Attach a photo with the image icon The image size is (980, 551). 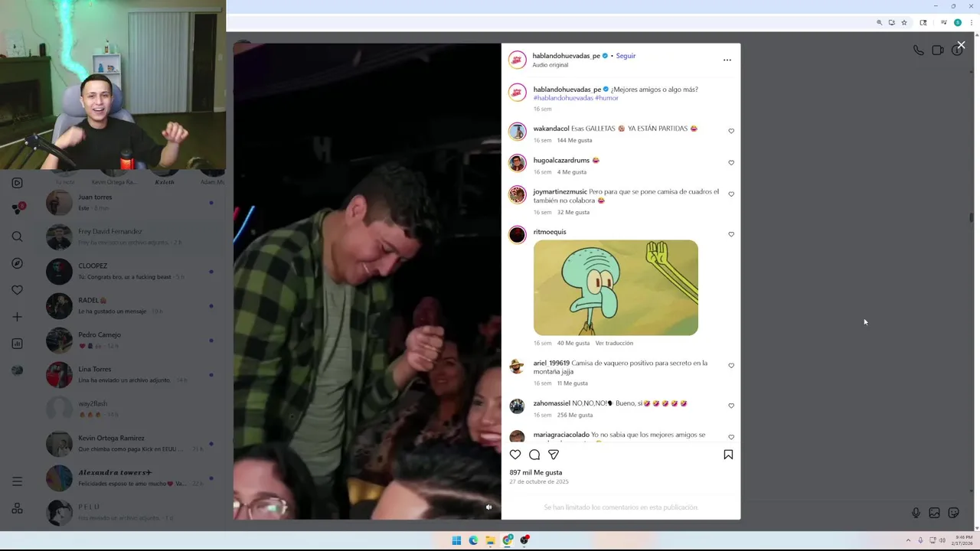point(934,513)
